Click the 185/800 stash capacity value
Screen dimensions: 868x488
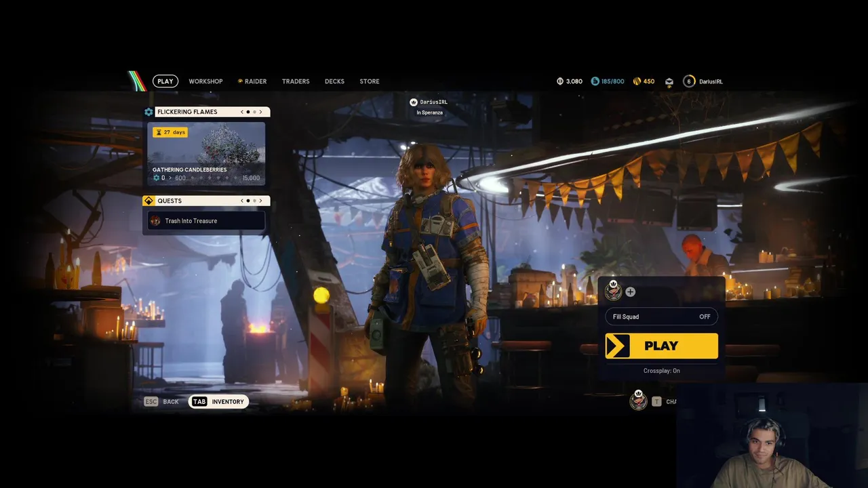pos(613,81)
